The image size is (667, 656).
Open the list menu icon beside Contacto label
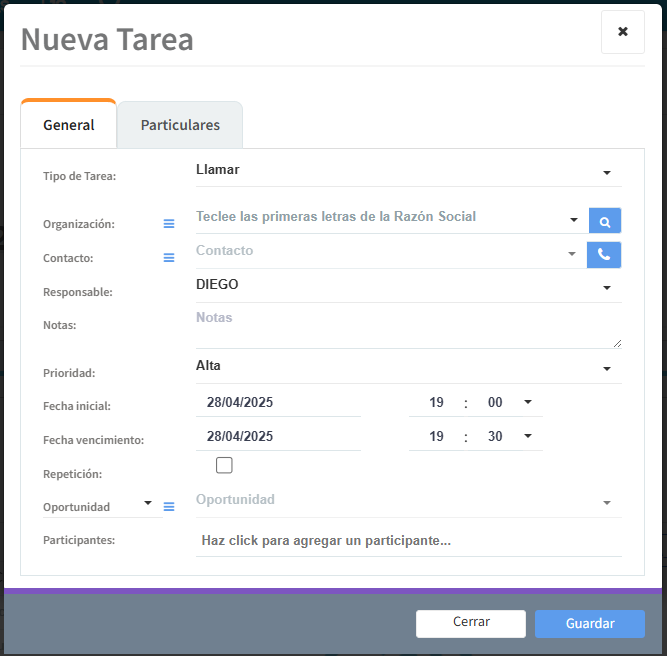coord(169,258)
